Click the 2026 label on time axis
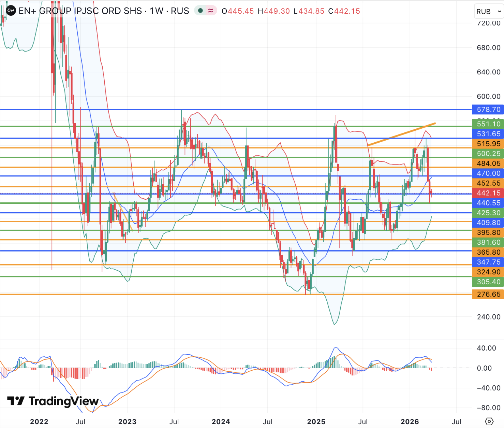 coord(410,422)
